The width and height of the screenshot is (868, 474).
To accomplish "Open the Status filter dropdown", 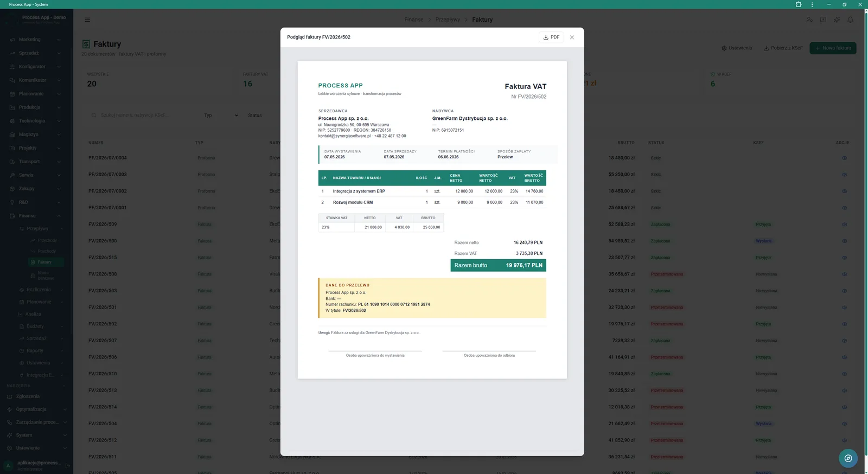I will pos(262,116).
